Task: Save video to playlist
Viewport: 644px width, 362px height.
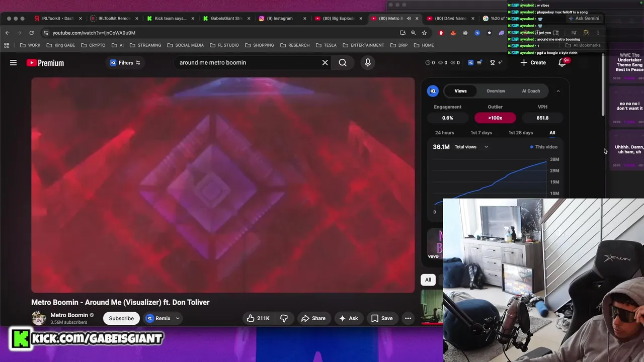Action: (381, 318)
